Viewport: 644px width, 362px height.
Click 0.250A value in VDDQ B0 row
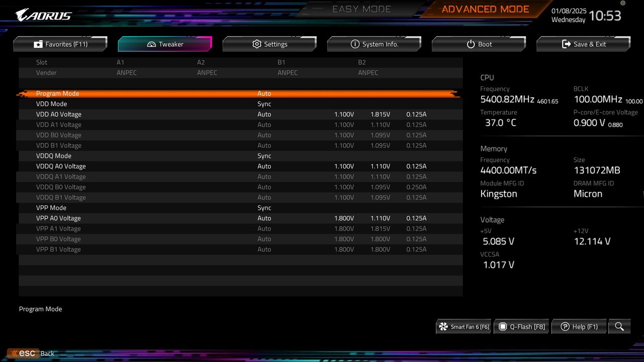pyautogui.click(x=417, y=187)
